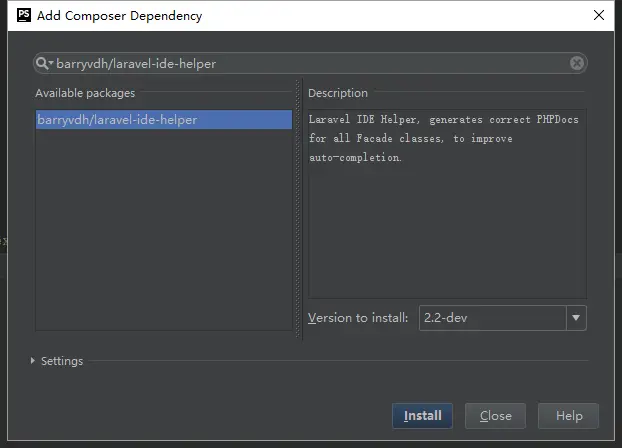Clear the package search field
The width and height of the screenshot is (622, 448).
coord(577,63)
